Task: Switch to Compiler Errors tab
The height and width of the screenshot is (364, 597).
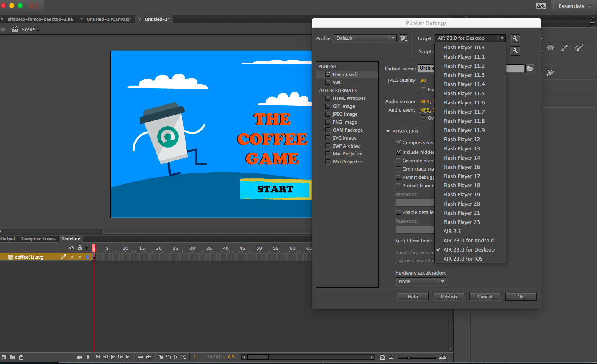Action: (38, 239)
